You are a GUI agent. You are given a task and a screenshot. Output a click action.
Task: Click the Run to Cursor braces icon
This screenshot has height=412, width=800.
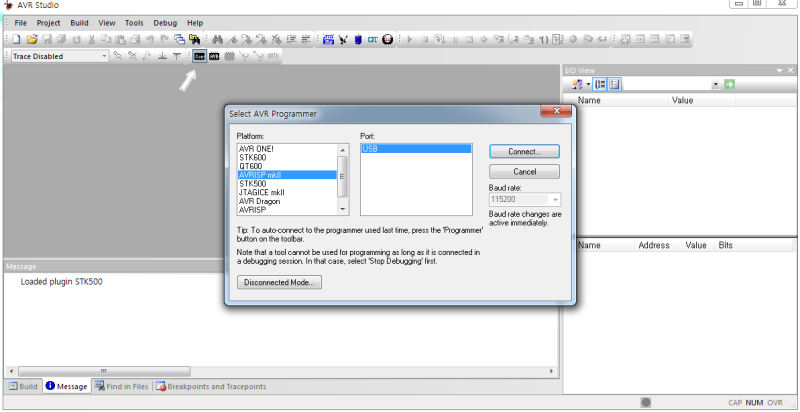[544, 40]
